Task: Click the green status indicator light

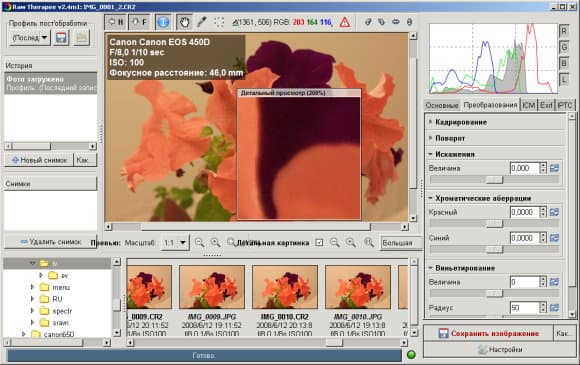Action: coord(411,355)
